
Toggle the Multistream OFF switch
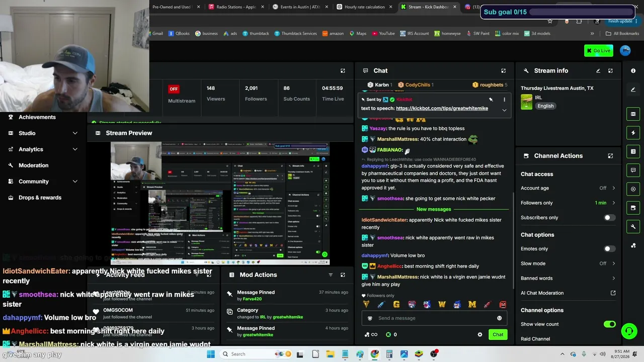coord(174,89)
